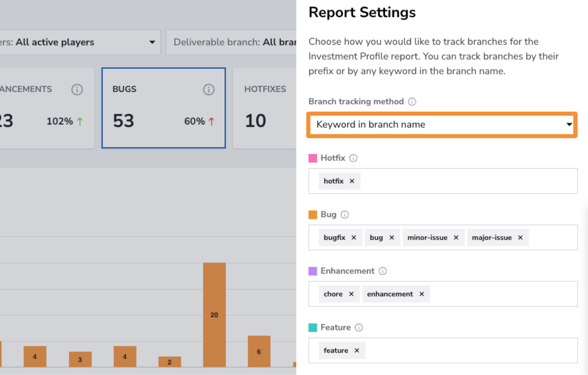Remove the enhancement keyword tag

pyautogui.click(x=422, y=294)
